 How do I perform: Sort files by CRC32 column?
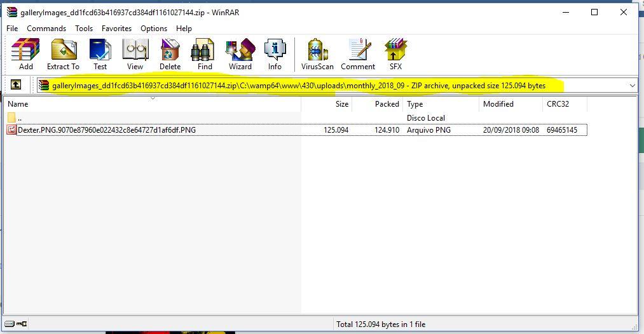565,104
